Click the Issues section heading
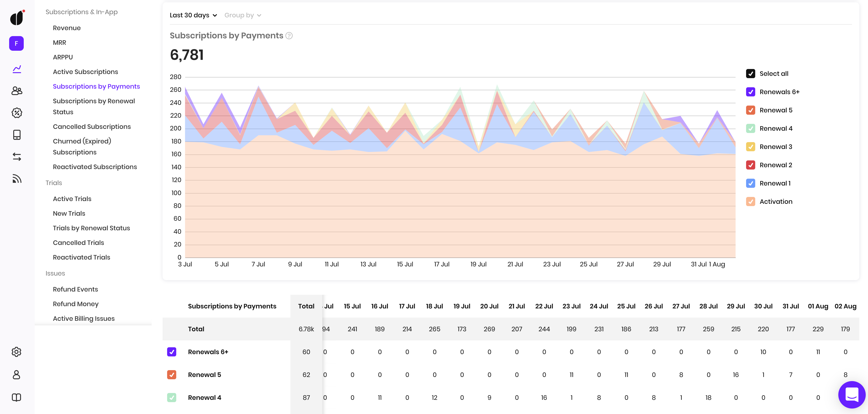Viewport: 868px width, 414px height. coord(55,273)
